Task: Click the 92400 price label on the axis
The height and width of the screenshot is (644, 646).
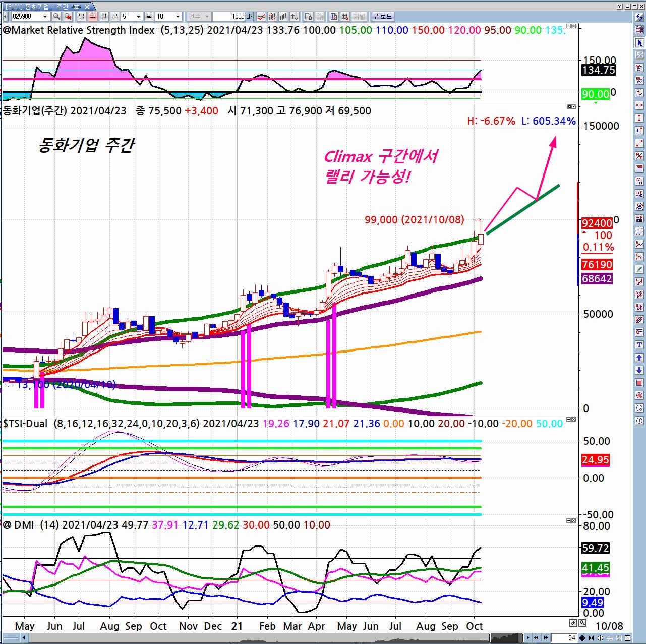Action: 597,223
